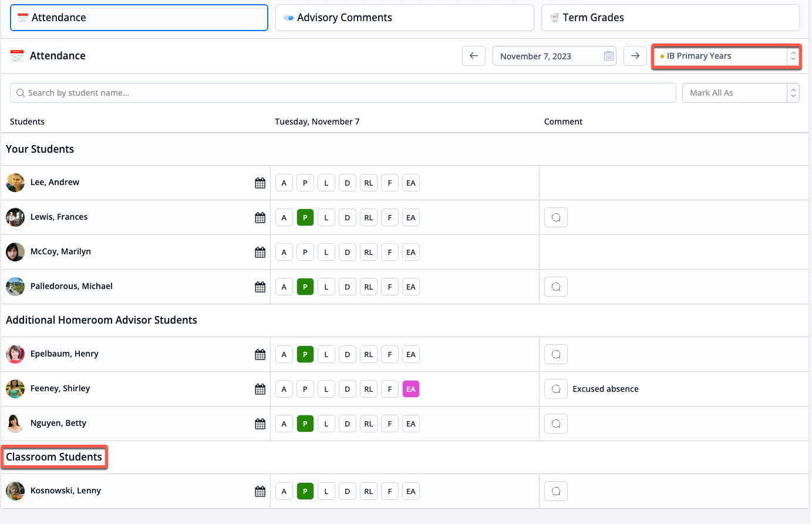Click comment bubble for Lewis, Frances
This screenshot has height=524, width=812.
(556, 218)
